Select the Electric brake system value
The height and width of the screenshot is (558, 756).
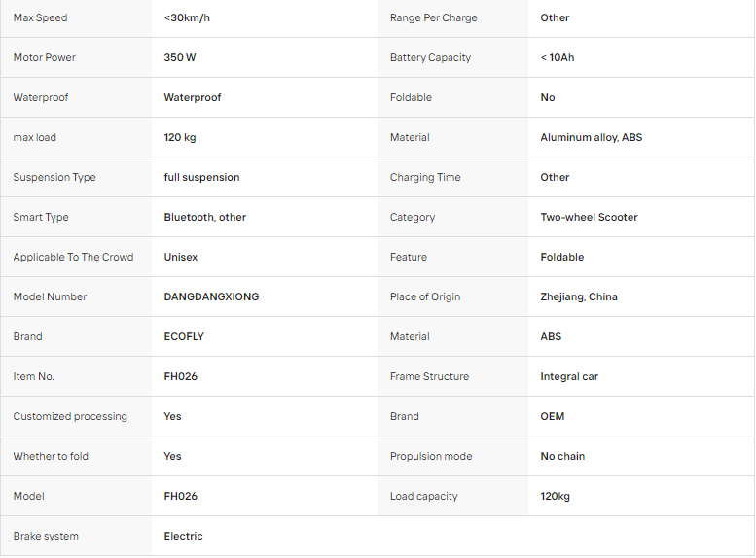click(183, 537)
